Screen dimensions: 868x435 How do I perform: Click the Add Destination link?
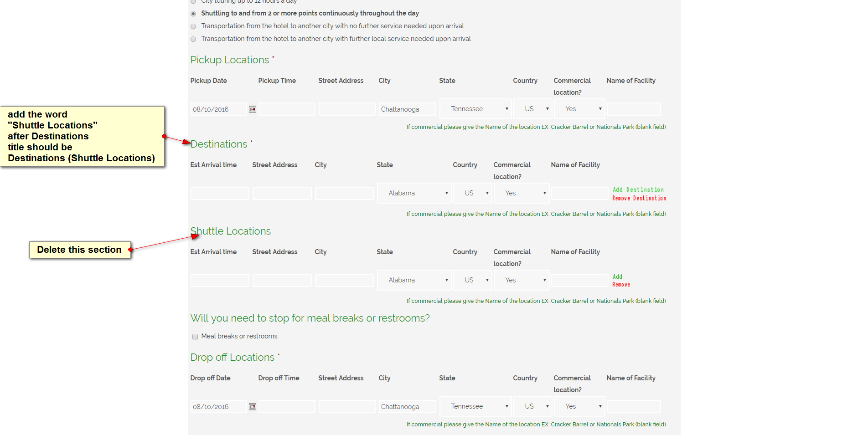click(638, 189)
